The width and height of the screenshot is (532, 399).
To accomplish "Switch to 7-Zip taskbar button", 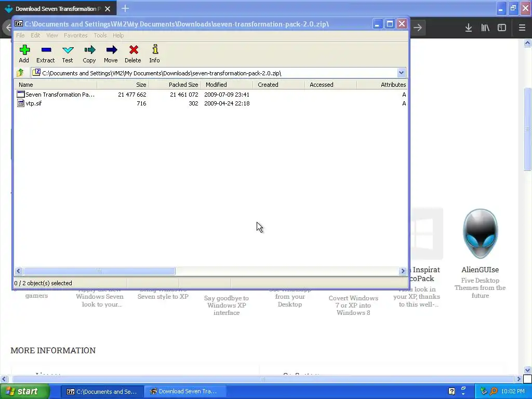I will (x=102, y=392).
